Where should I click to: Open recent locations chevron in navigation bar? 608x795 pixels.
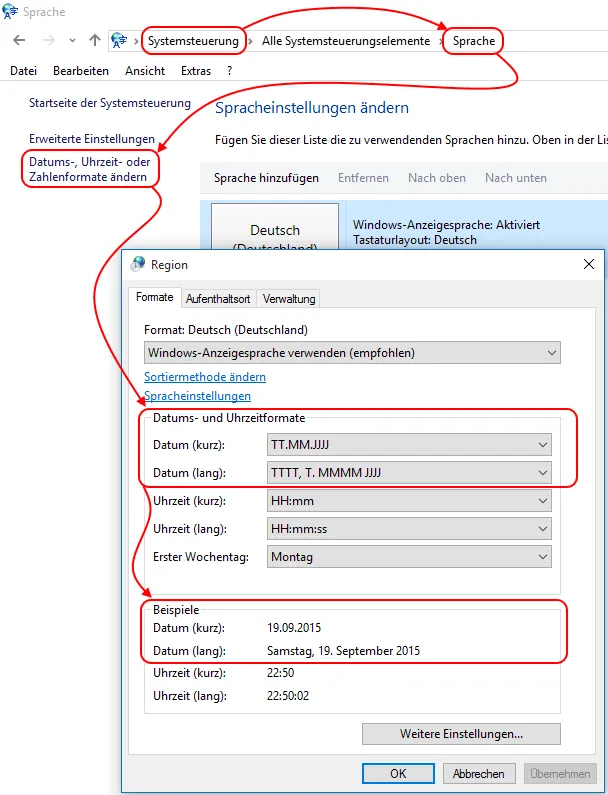73,41
